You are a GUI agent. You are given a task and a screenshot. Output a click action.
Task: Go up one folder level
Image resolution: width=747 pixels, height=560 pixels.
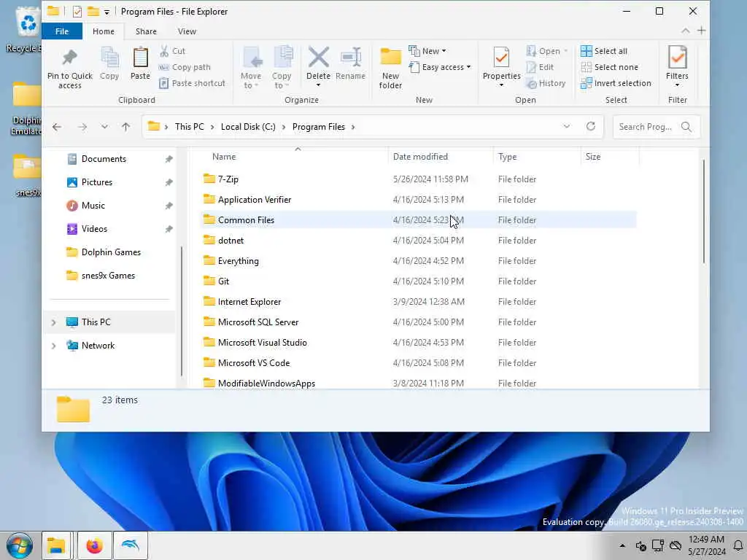click(x=125, y=127)
